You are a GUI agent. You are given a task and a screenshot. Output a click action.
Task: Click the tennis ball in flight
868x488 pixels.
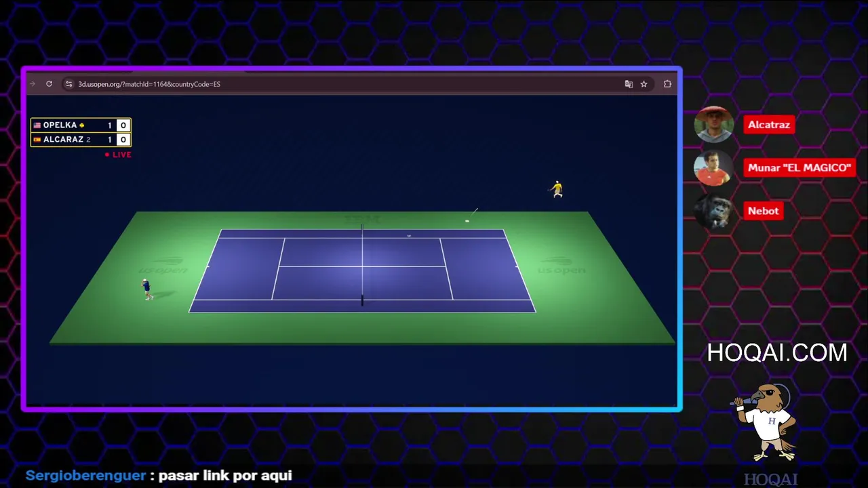(x=467, y=221)
